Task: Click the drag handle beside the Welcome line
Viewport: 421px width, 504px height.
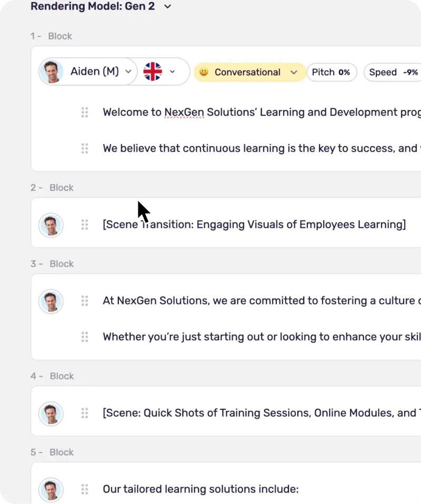Action: click(x=85, y=113)
